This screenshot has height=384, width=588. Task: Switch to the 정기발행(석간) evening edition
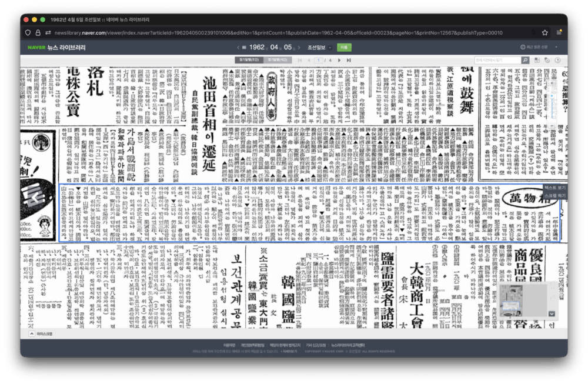[277, 60]
